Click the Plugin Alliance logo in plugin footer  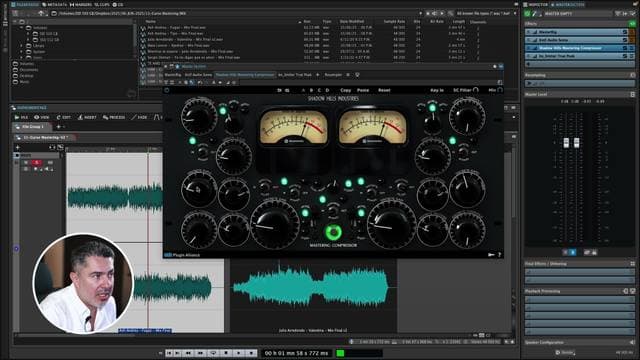(182, 255)
